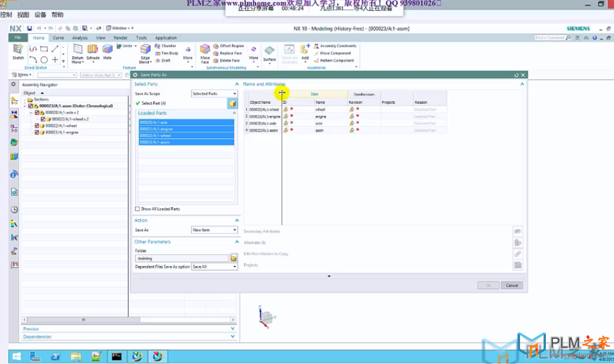Open the Sketch tool
The image size is (614, 364).
(18, 52)
